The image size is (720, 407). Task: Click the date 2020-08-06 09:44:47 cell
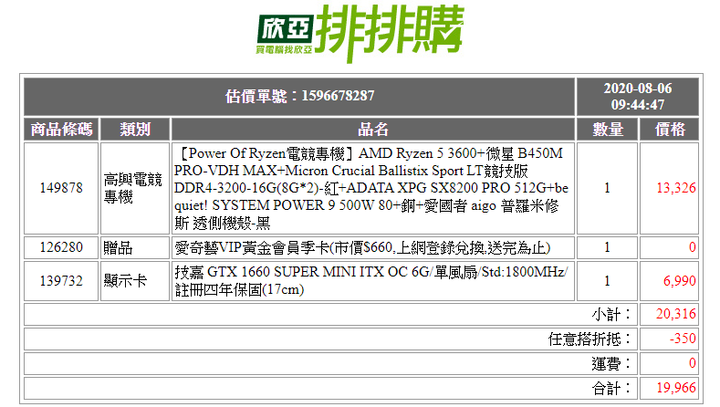(x=637, y=96)
